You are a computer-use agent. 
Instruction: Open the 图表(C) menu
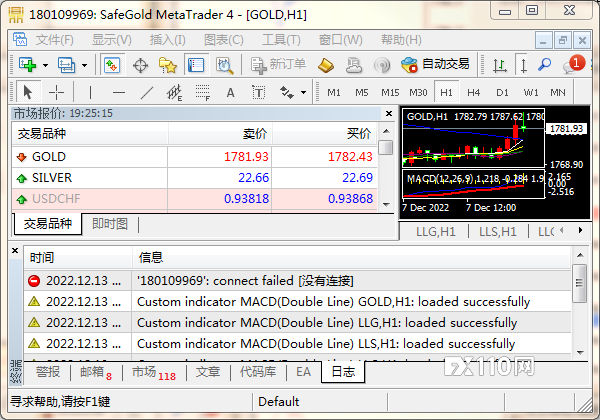point(224,40)
